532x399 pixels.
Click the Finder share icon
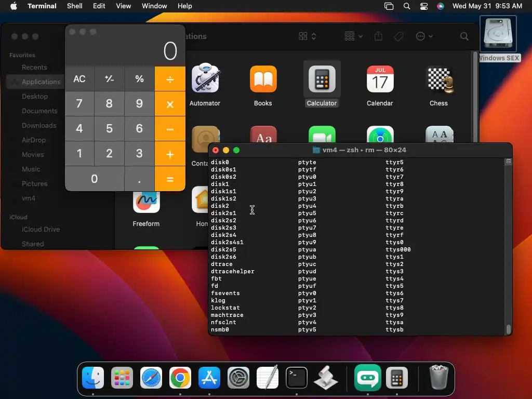[x=378, y=36]
